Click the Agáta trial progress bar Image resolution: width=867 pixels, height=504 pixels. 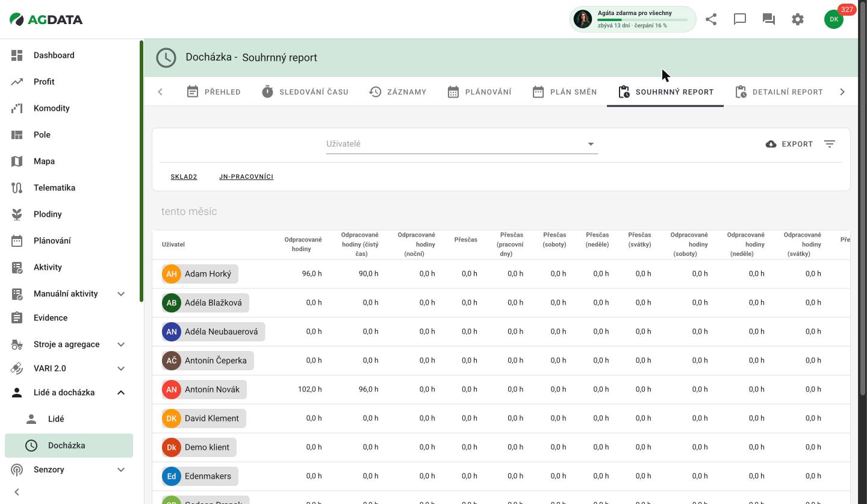[642, 20]
